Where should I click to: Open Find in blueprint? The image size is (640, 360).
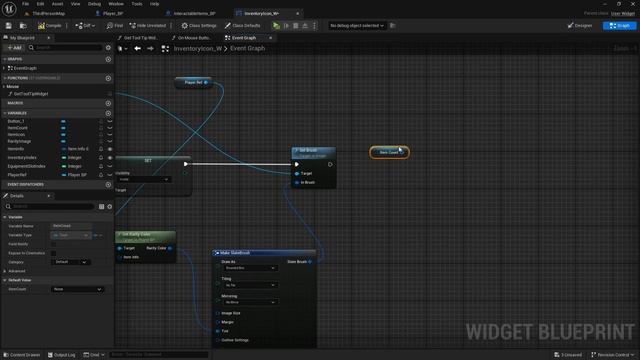pyautogui.click(x=115, y=26)
